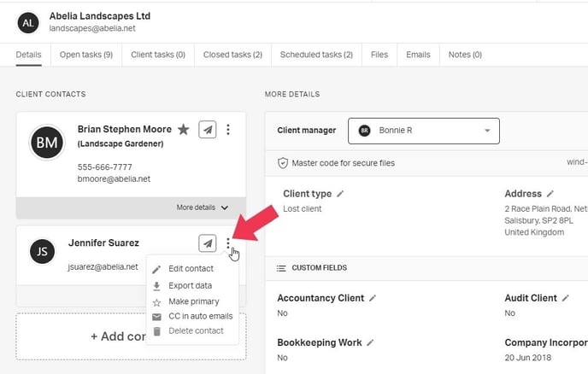Switch to the Open tasks tab
Viewport: 588px width, 374px height.
point(84,55)
